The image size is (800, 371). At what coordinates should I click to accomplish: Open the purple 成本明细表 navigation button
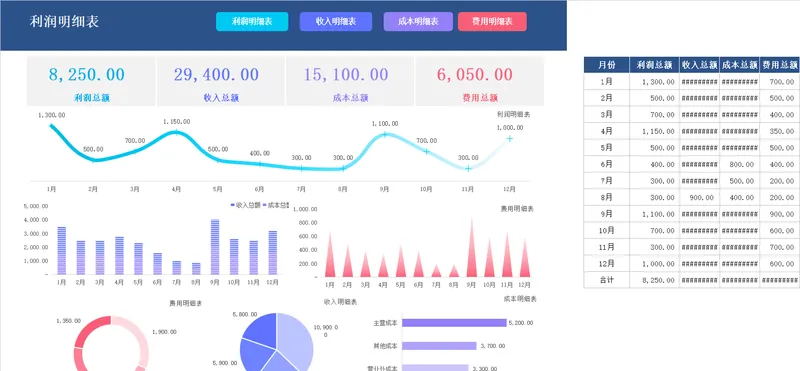pos(418,21)
